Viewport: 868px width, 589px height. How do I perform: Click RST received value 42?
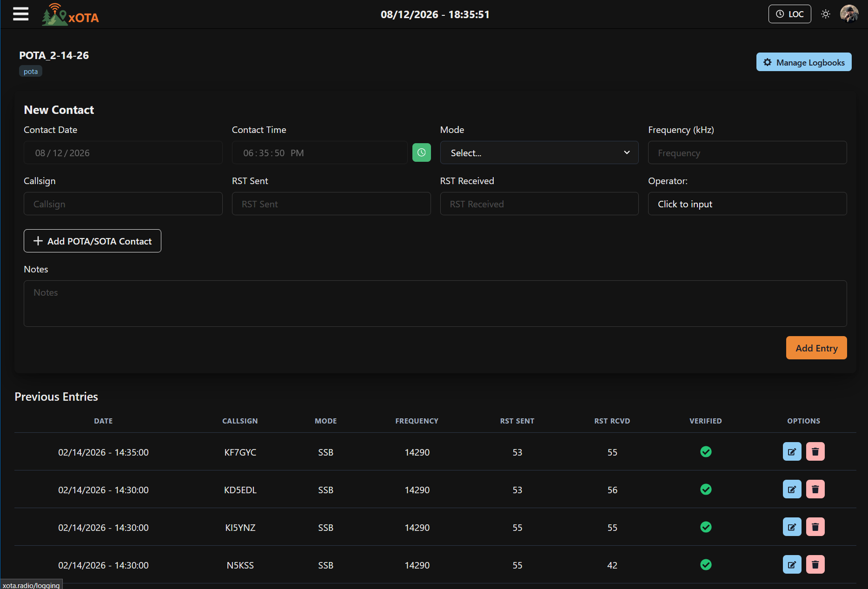pyautogui.click(x=612, y=565)
